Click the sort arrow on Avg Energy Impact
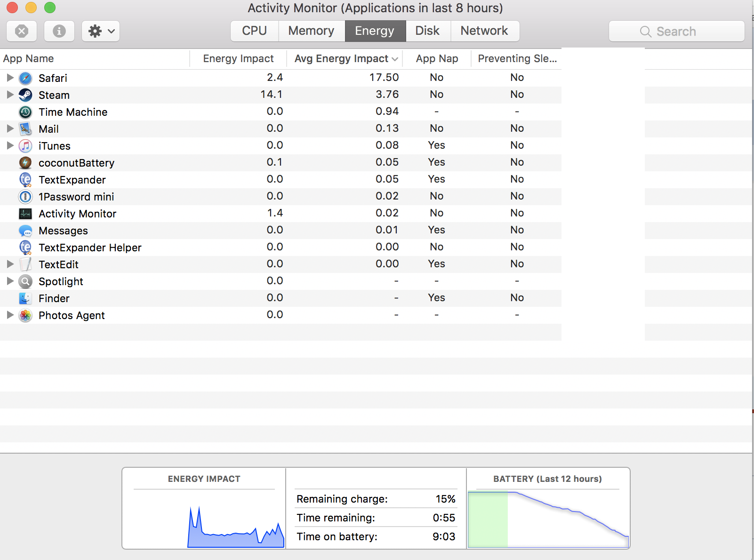The width and height of the screenshot is (754, 560). 395,59
